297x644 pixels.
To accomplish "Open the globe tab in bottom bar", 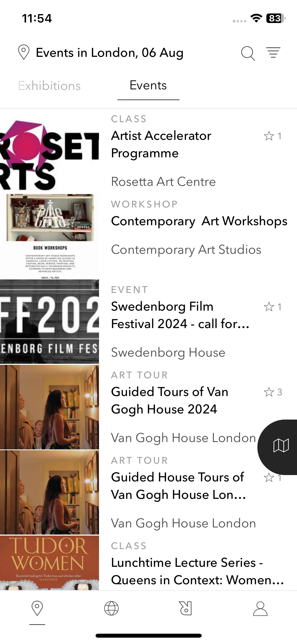I will click(111, 608).
